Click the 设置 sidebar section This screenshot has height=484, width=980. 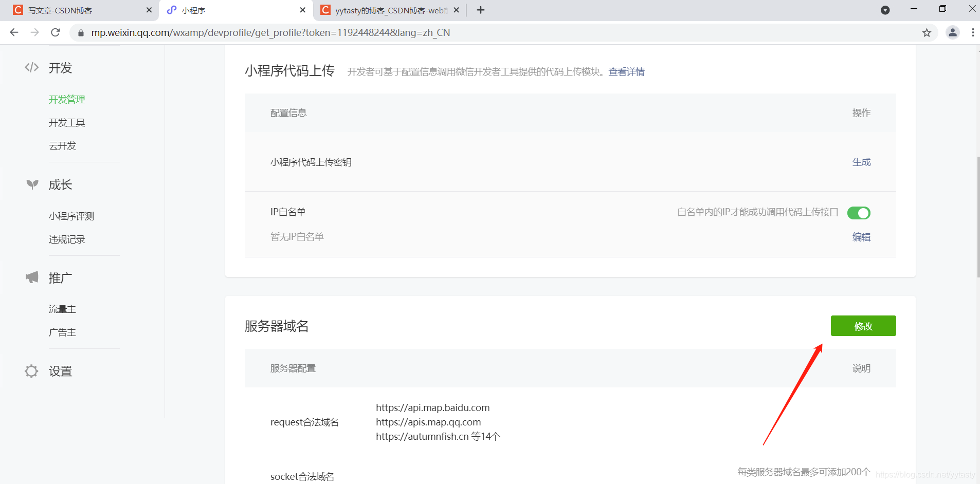point(60,371)
